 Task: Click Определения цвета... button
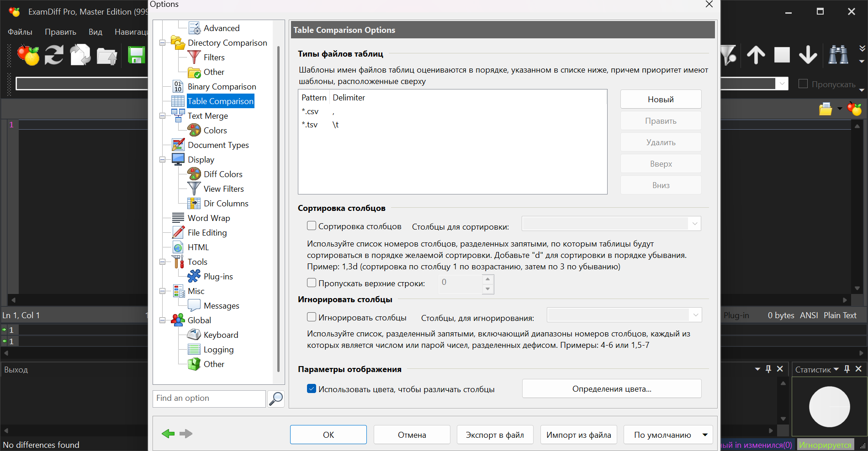pos(612,388)
